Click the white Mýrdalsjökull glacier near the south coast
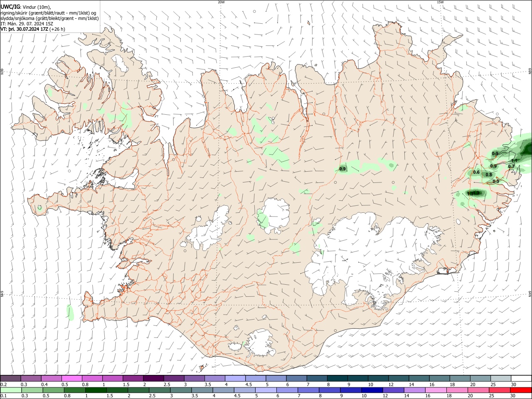 261,343
